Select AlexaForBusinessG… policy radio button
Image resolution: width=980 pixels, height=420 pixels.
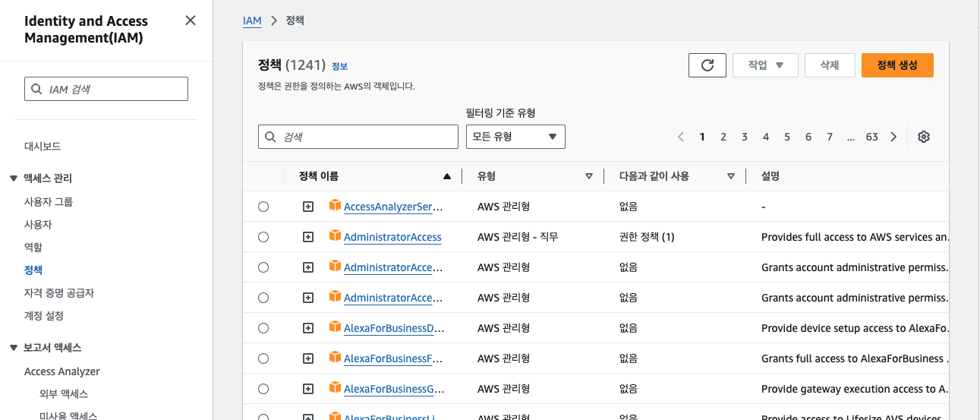coord(263,389)
